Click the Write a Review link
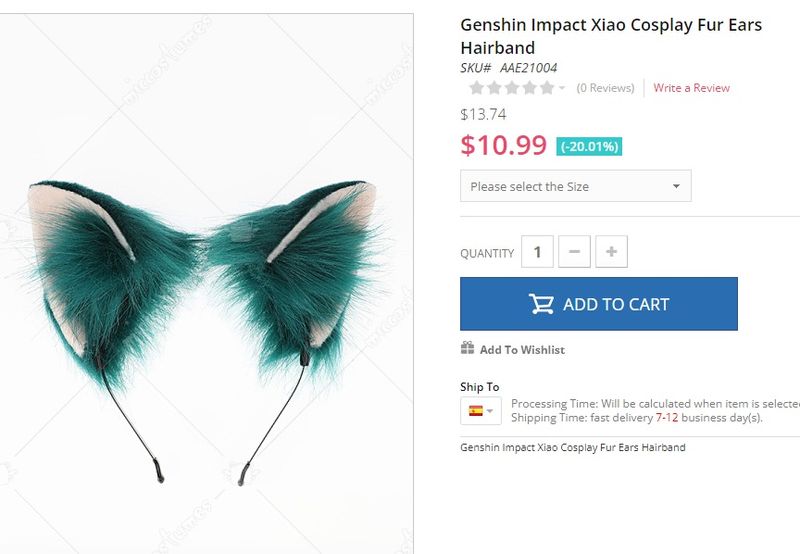 pos(691,88)
